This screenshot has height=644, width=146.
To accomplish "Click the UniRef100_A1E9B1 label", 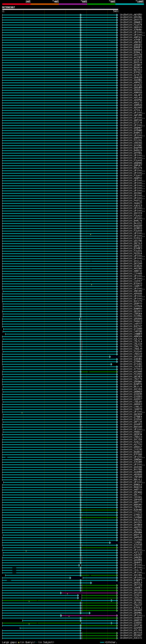I will 131,80.
